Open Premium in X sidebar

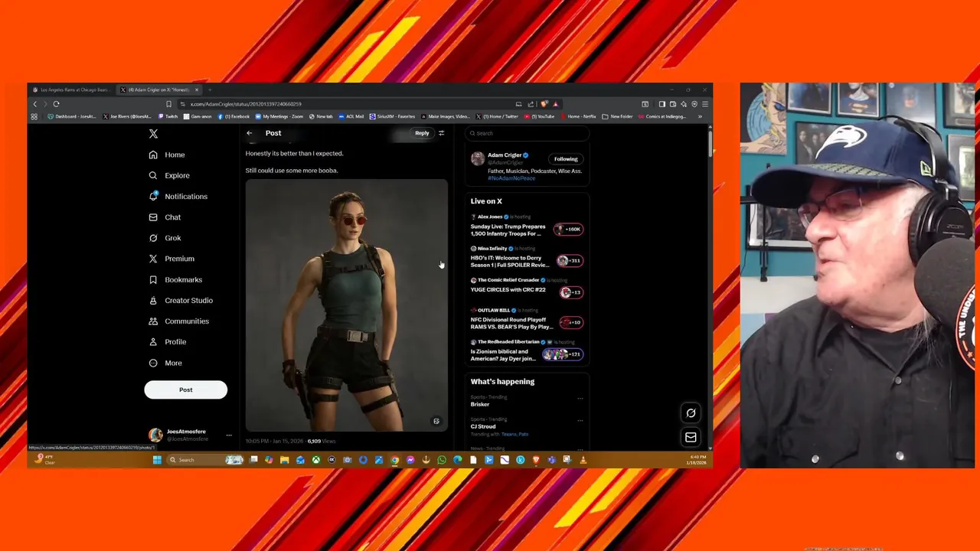[171, 259]
